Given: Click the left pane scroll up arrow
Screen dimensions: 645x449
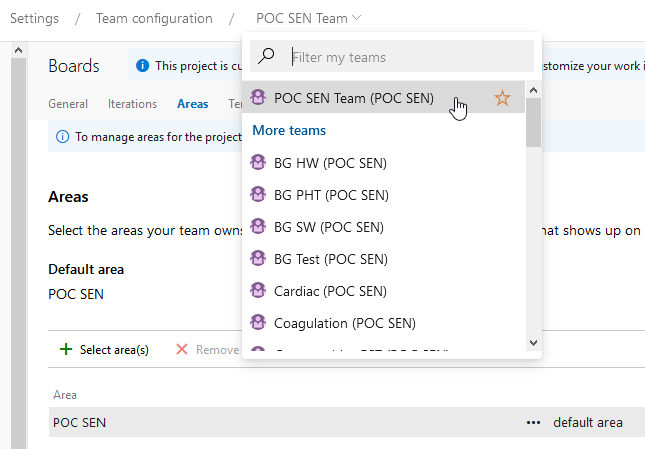Looking at the screenshot, I should pos(18,50).
